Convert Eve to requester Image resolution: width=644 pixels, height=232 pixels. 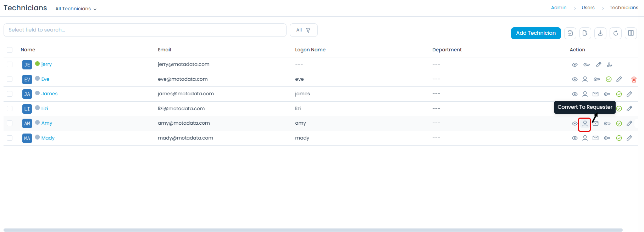585,79
